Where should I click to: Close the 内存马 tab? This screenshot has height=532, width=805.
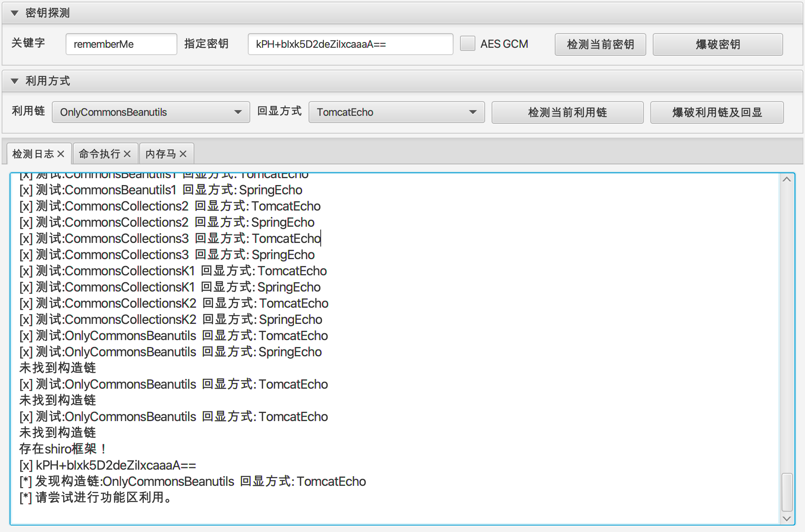(183, 154)
